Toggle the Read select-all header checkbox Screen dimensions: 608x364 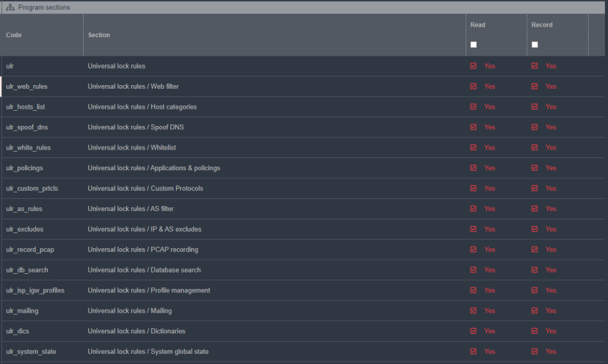(474, 44)
